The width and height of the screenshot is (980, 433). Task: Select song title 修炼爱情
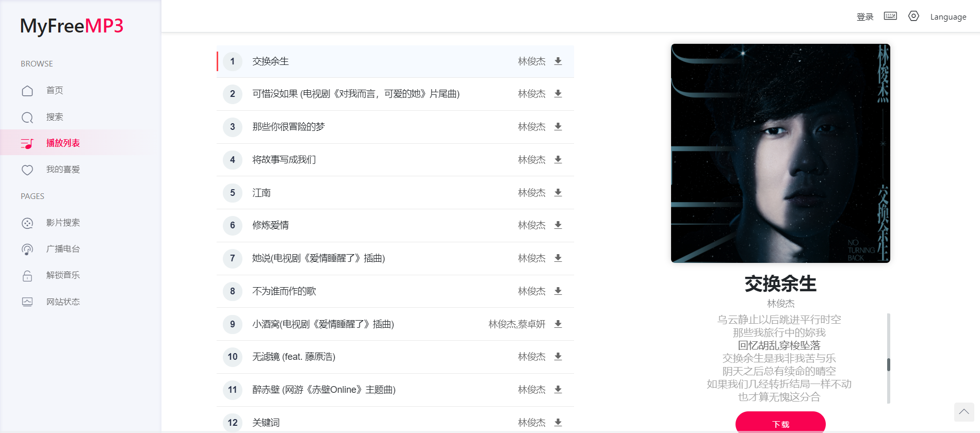pos(270,225)
